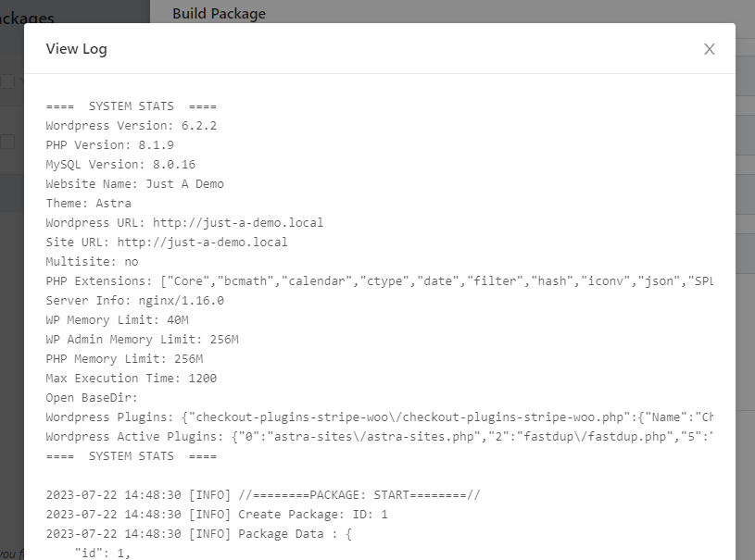
Task: Click the MySQL Version 8.0.16 line
Action: 120,164
